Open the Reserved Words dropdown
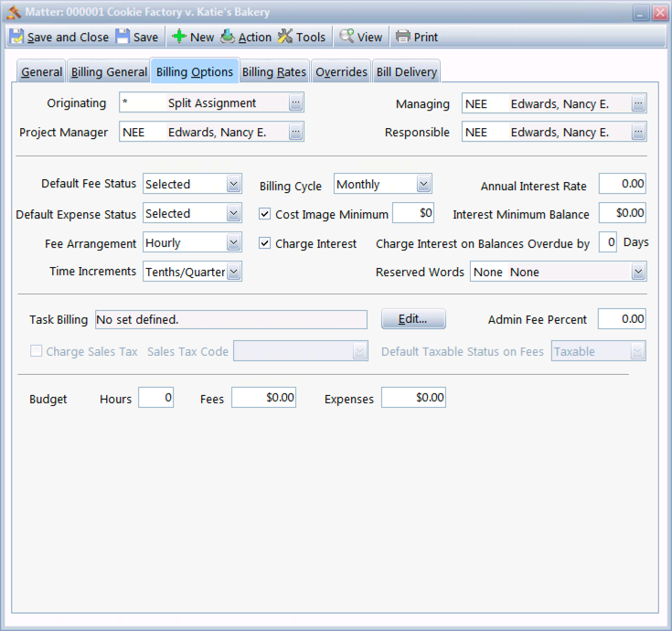Screen dimensions: 672x631 [637, 273]
